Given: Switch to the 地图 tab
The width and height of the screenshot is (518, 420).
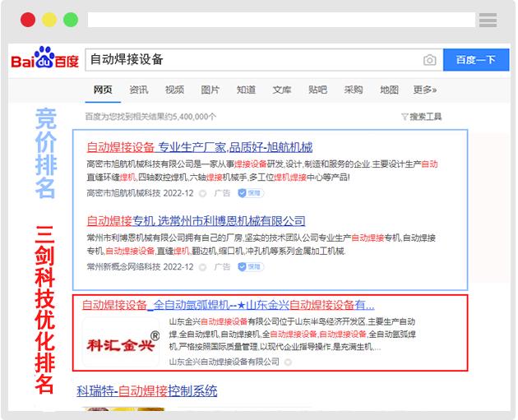Looking at the screenshot, I should point(389,90).
